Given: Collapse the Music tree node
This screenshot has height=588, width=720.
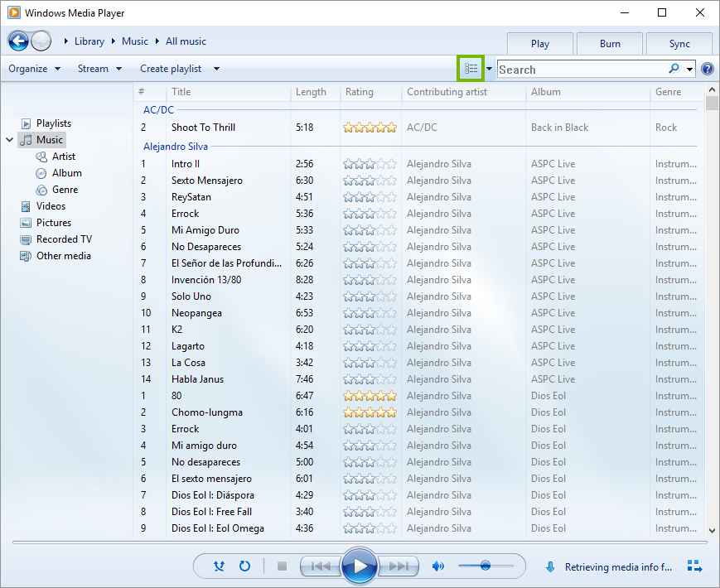Looking at the screenshot, I should click(9, 139).
